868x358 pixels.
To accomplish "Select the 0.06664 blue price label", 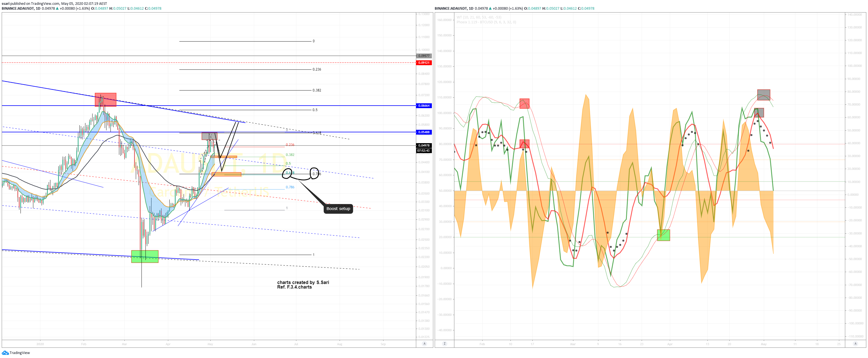I will tap(424, 106).
